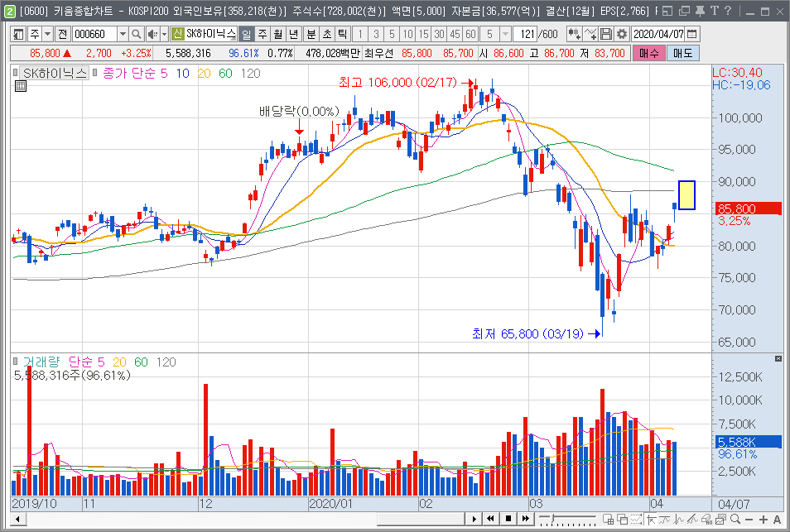Select minute (분) chart period

tap(311, 34)
